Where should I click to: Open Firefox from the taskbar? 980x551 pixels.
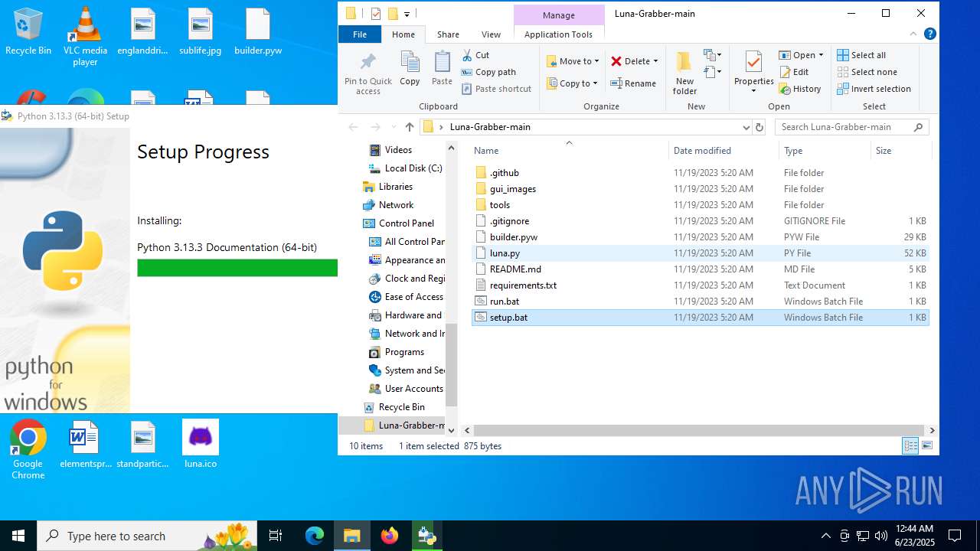[390, 536]
